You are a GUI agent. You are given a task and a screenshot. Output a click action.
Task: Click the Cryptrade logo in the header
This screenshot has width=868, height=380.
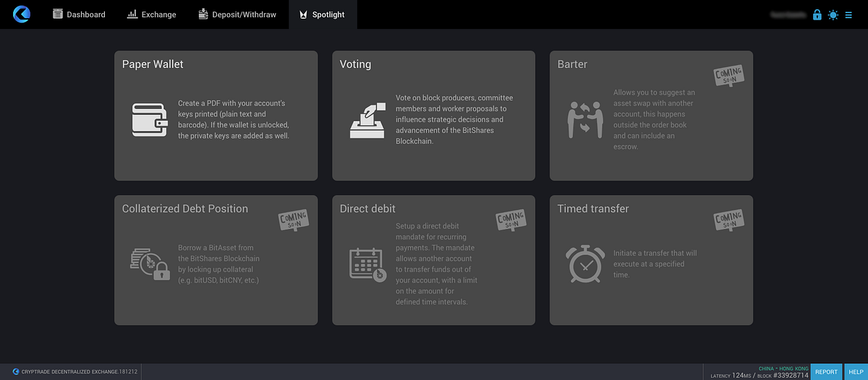coord(21,14)
